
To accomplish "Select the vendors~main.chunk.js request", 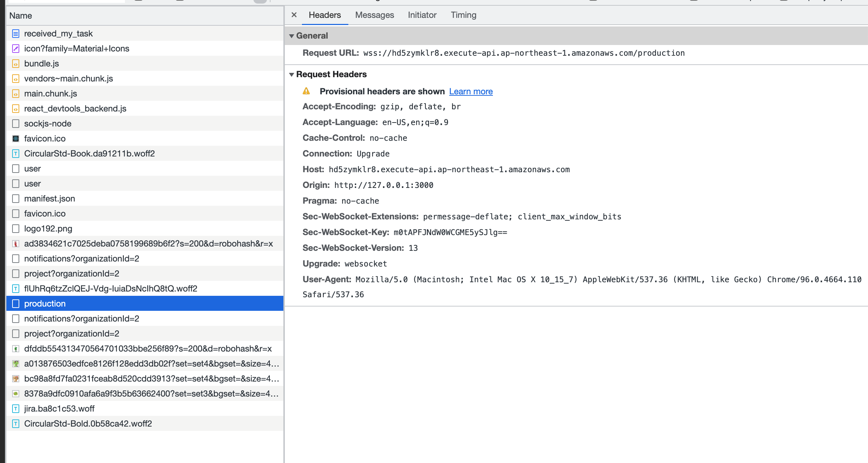I will point(145,79).
